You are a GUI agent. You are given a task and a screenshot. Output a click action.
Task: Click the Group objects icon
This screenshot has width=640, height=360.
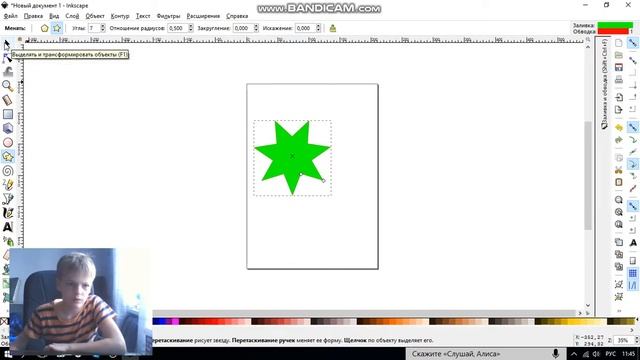[619, 284]
